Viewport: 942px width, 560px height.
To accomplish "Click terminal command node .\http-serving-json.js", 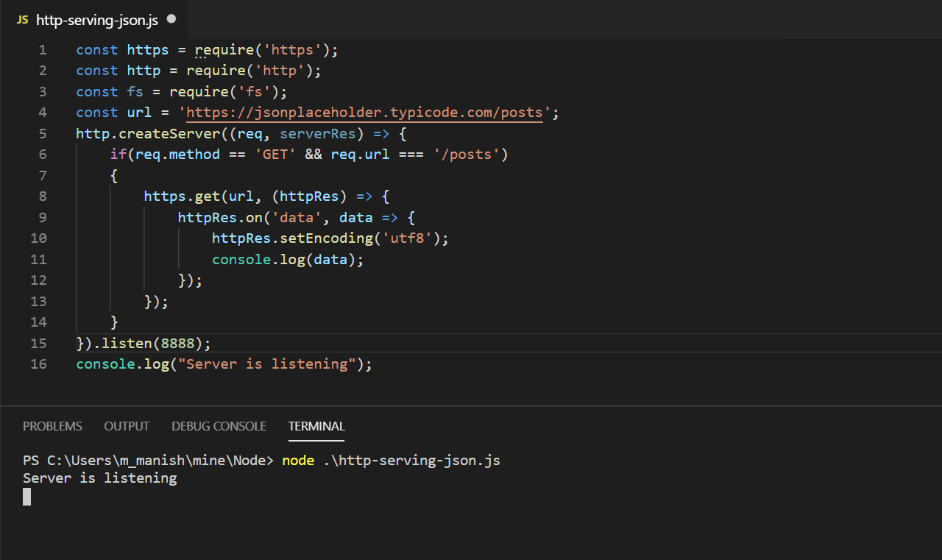I will [391, 461].
